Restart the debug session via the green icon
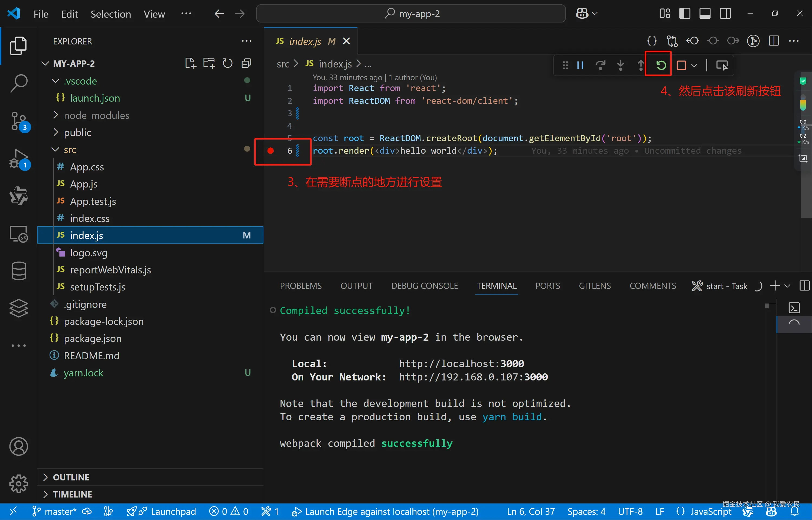The height and width of the screenshot is (520, 812). tap(661, 65)
